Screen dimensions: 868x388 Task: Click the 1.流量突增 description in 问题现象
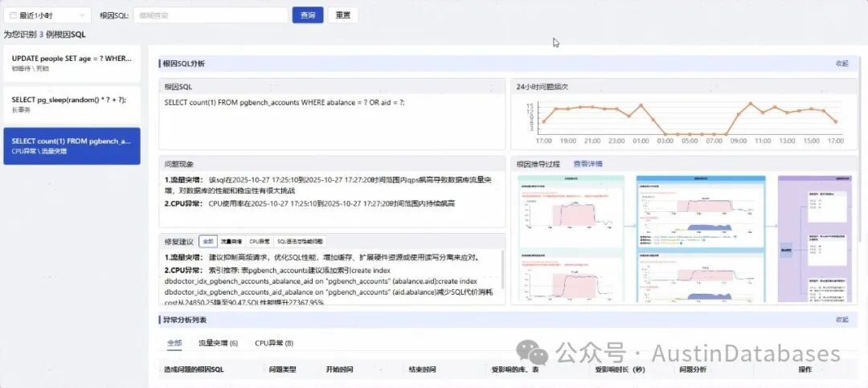click(328, 185)
